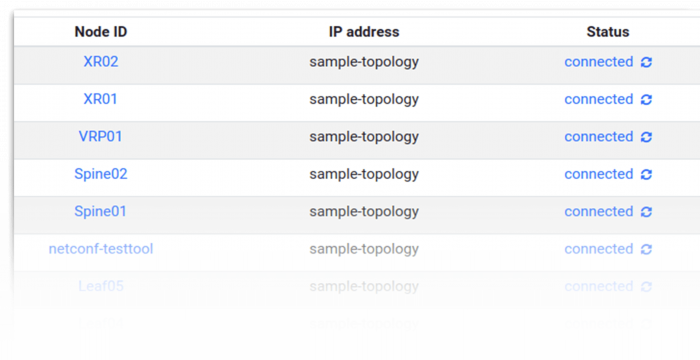Refresh connection status for VRP01
This screenshot has height=360, width=700.
point(646,137)
